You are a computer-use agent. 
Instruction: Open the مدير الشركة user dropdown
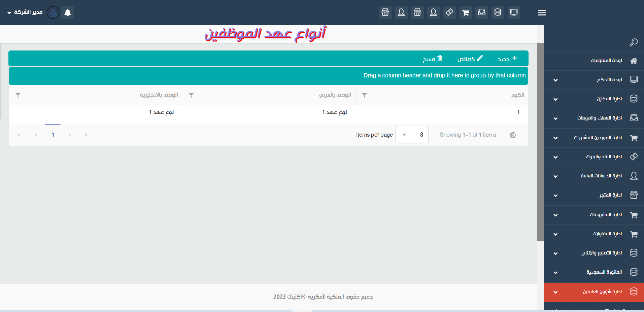tap(25, 12)
